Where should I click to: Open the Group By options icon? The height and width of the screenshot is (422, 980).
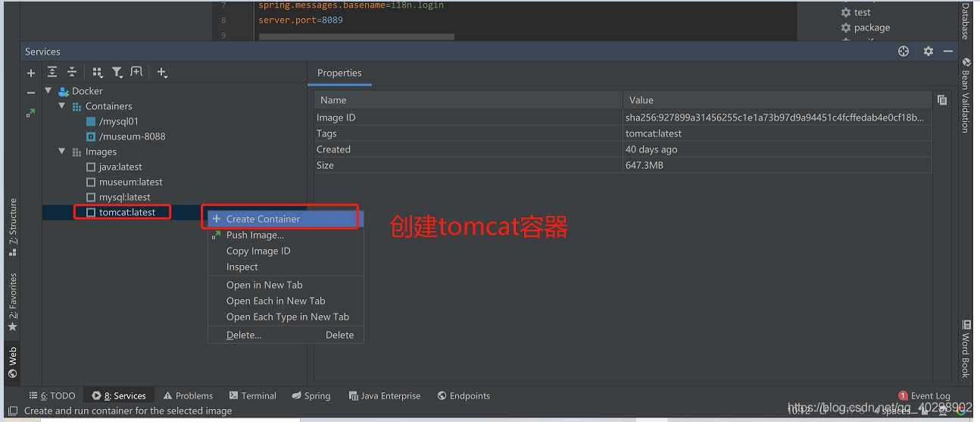pos(97,72)
